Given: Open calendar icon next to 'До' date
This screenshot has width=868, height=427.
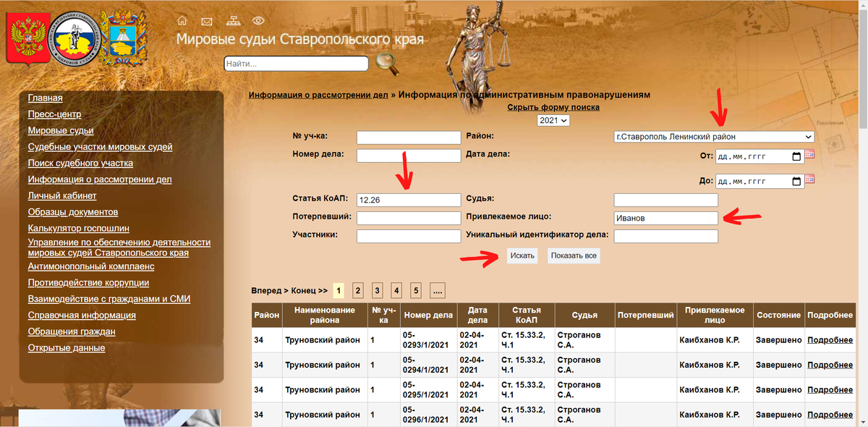Looking at the screenshot, I should point(810,179).
